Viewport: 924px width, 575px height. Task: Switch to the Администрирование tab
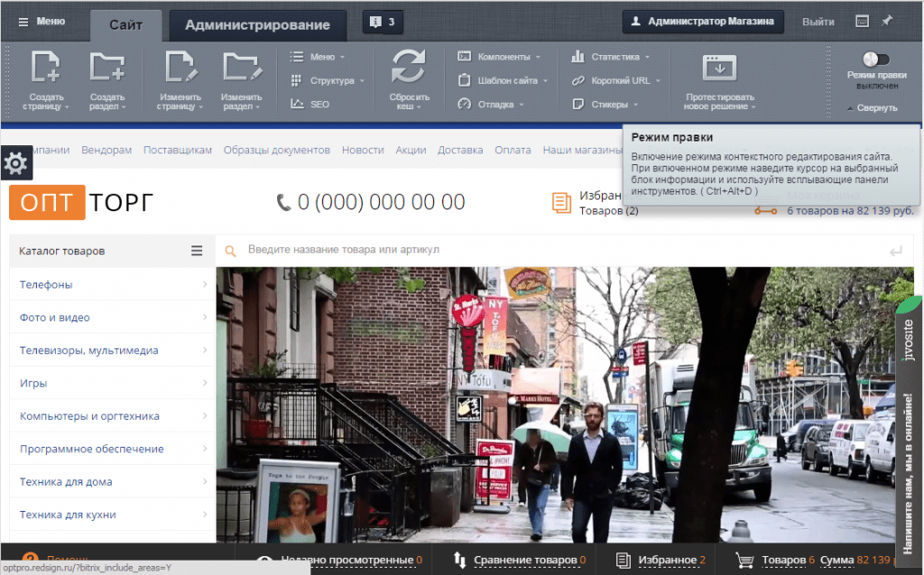coord(257,24)
